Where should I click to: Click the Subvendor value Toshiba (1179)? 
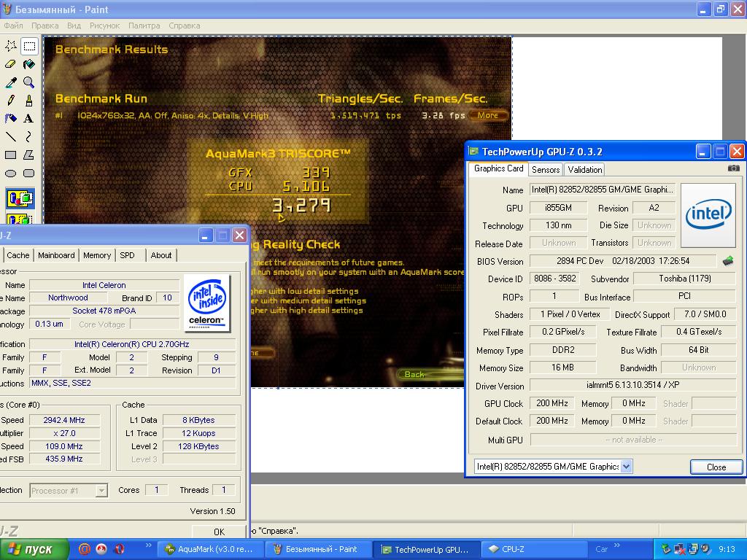(x=684, y=279)
